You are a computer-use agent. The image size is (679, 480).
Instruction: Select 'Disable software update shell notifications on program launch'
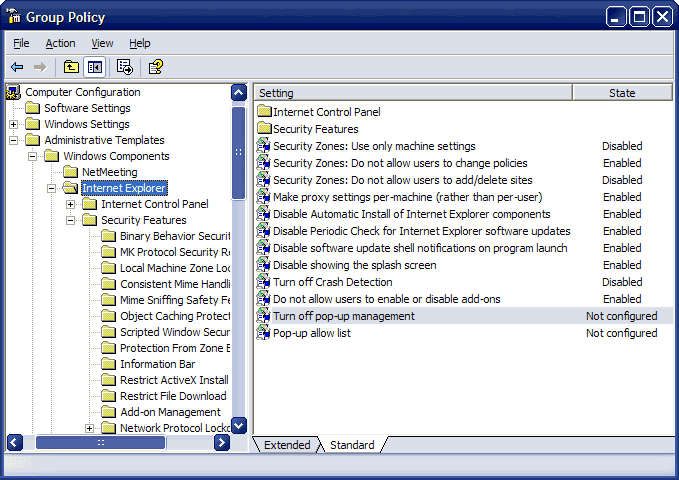point(420,248)
